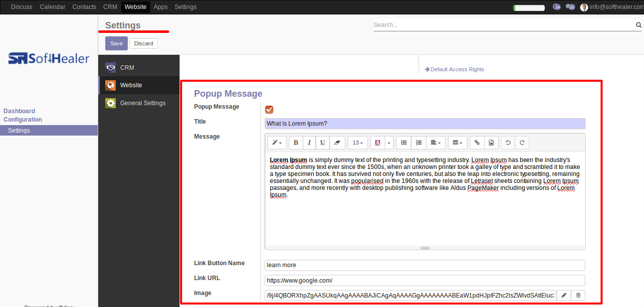Open the Calendar menu
Screen dimensions: 644x307
point(52,7)
